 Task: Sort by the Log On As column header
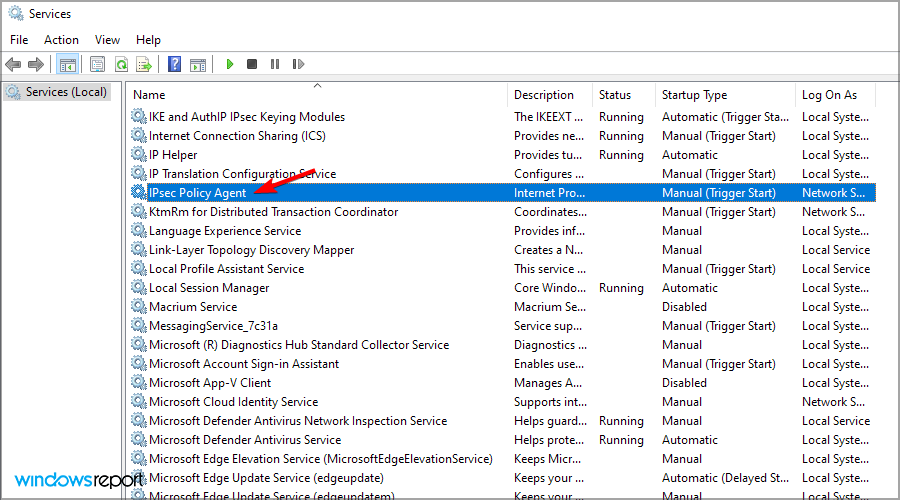[x=836, y=95]
